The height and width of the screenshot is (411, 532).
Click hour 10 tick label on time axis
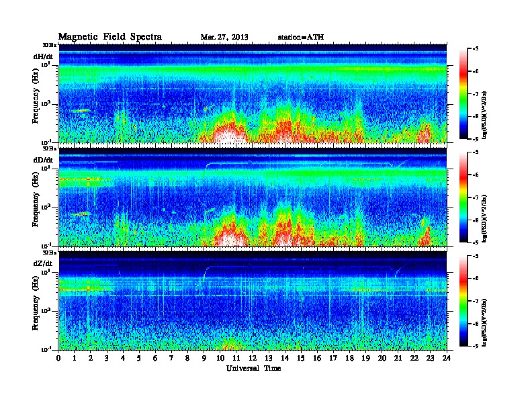tap(220, 358)
